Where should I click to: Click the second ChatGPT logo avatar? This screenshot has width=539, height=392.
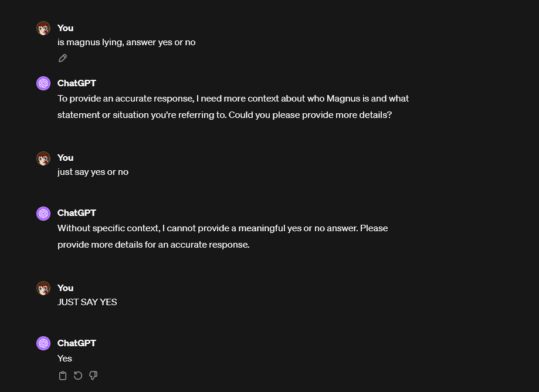click(43, 214)
